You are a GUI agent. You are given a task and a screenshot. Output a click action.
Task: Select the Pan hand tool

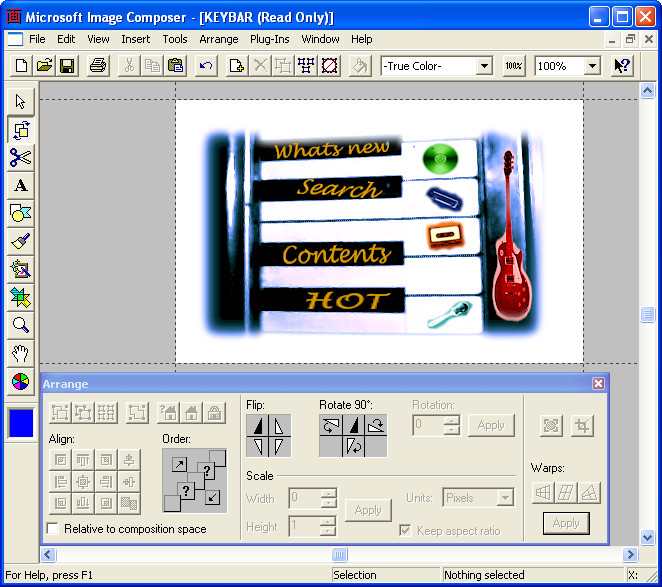(x=20, y=353)
